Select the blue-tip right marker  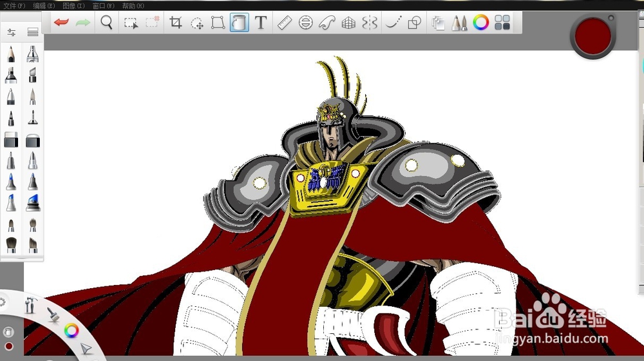[x=32, y=181]
